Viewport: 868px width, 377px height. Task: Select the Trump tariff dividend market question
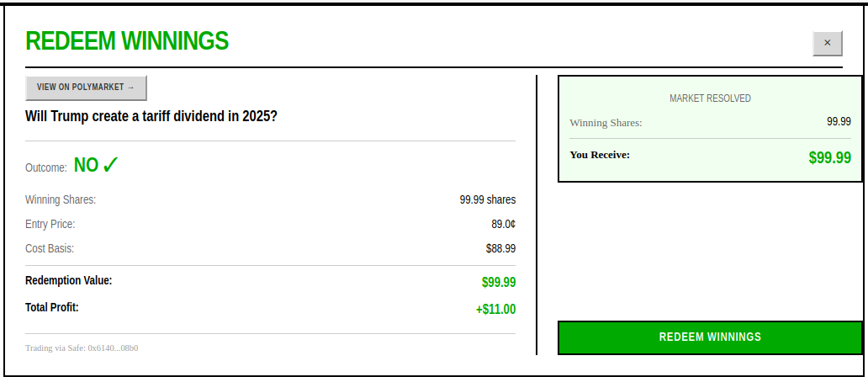151,116
